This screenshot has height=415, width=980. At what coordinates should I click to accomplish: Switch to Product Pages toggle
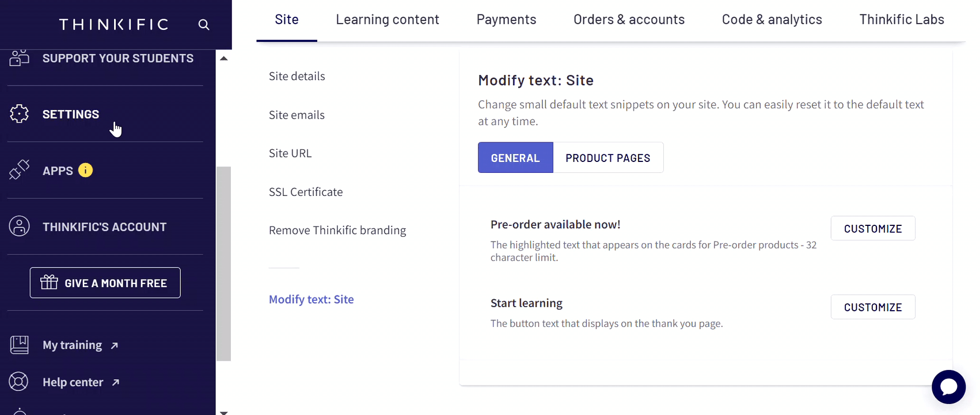point(608,157)
